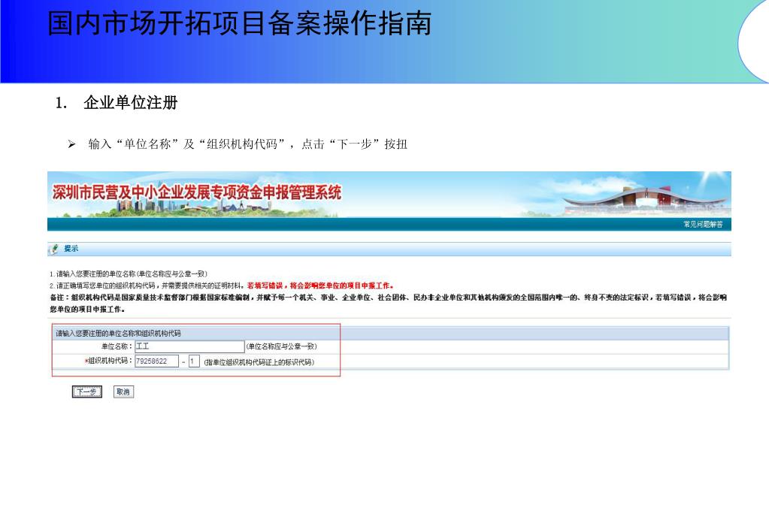Open the 常见问题解答 link

703,224
